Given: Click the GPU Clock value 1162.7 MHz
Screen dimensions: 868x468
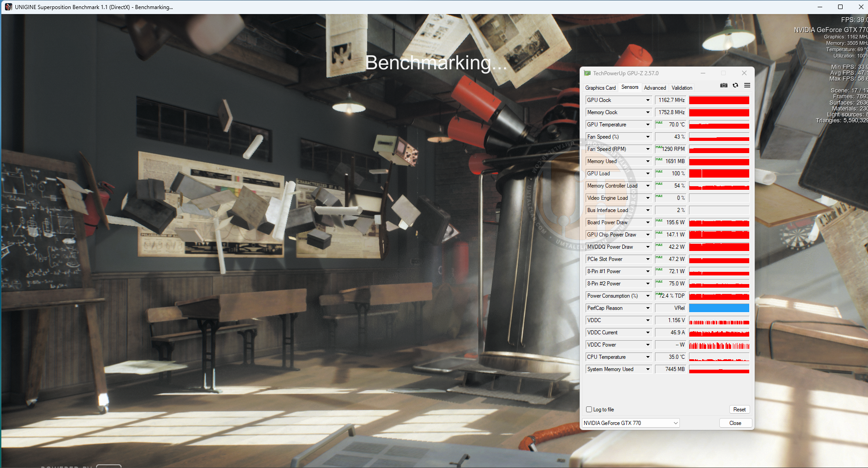Looking at the screenshot, I should [671, 100].
